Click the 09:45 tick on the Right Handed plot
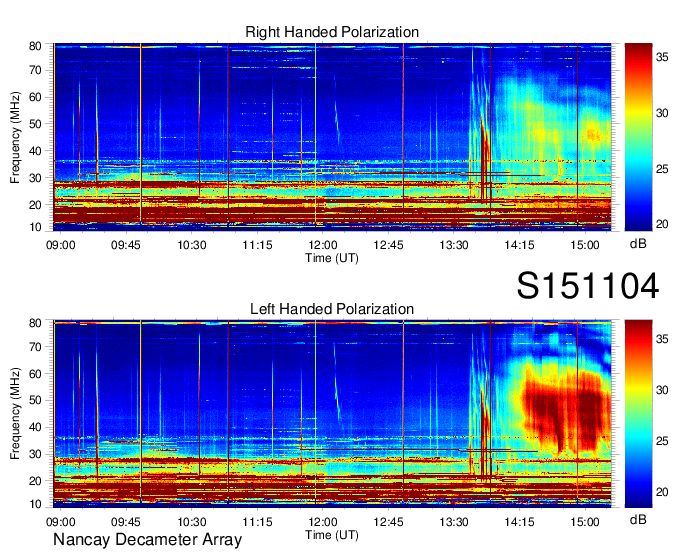Viewport: 680px width, 552px height. tap(126, 245)
